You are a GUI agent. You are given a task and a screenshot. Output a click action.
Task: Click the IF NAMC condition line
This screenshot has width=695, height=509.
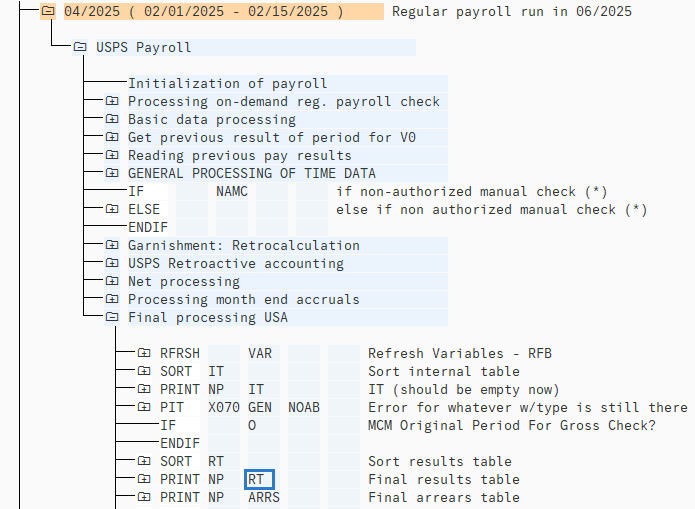pos(231,192)
